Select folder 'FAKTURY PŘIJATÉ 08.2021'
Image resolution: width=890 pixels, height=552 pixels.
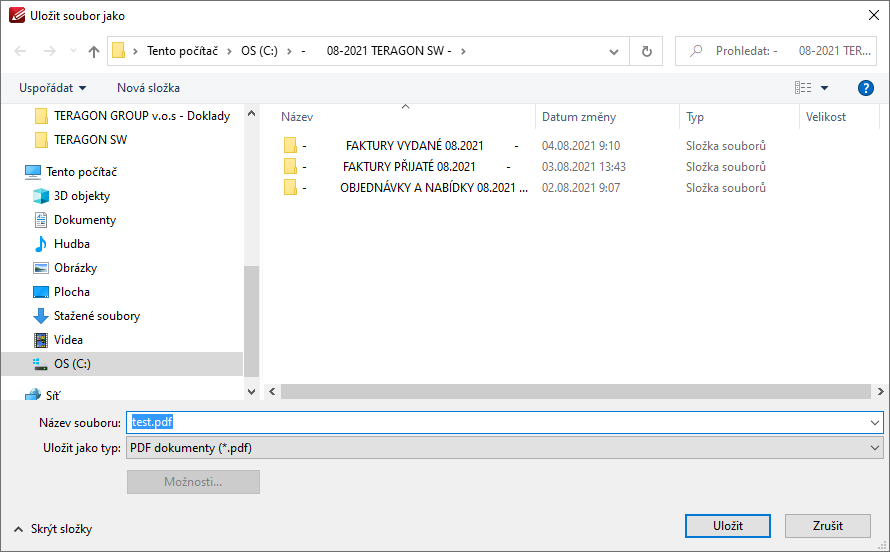point(409,167)
